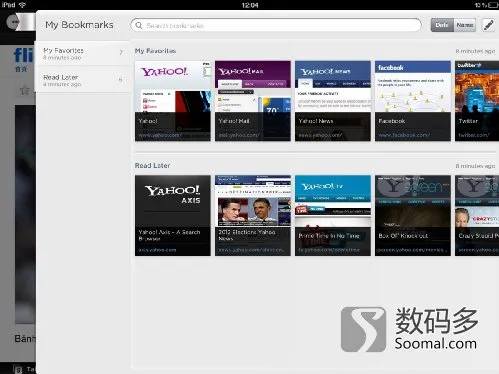This screenshot has height=374, width=499.
Task: Open the Facebook bookmark thumbnail
Action: (413, 101)
